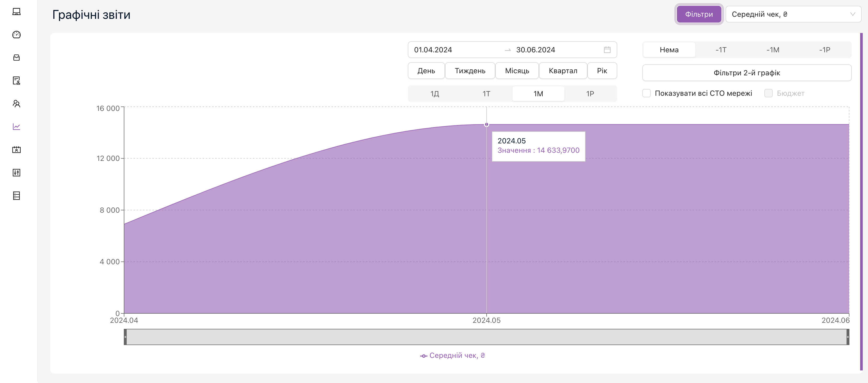Select the Тиждень period button
The height and width of the screenshot is (383, 868).
click(470, 71)
